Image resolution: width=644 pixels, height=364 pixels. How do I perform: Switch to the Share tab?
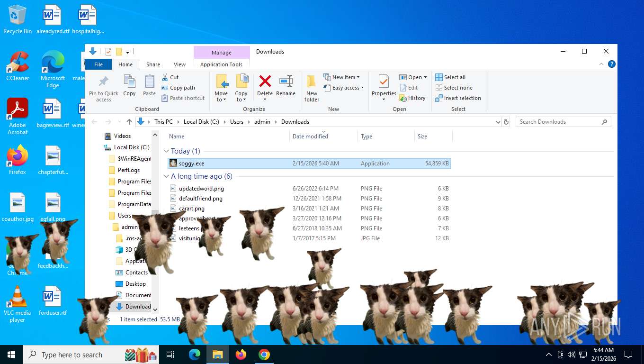(x=153, y=64)
